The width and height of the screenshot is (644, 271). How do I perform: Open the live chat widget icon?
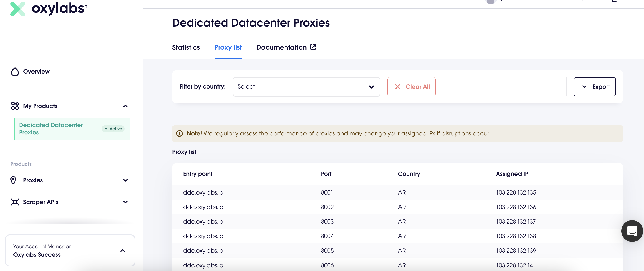coord(632,231)
